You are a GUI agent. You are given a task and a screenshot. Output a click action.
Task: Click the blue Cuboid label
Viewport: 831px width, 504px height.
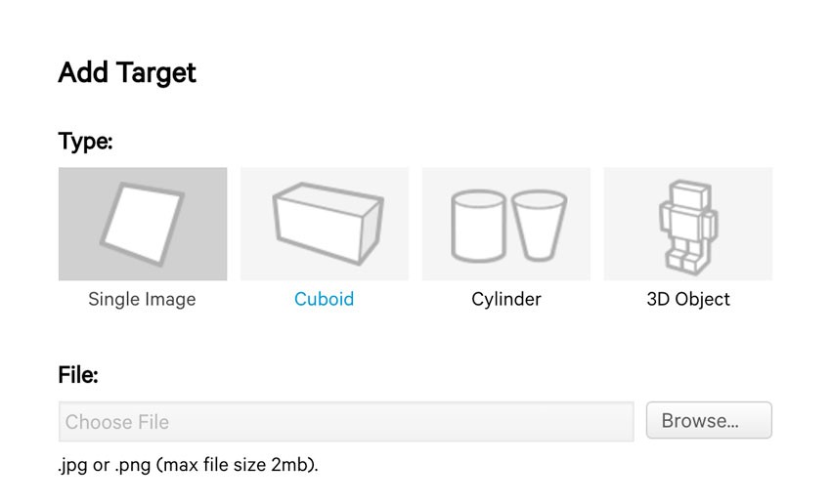pos(324,299)
